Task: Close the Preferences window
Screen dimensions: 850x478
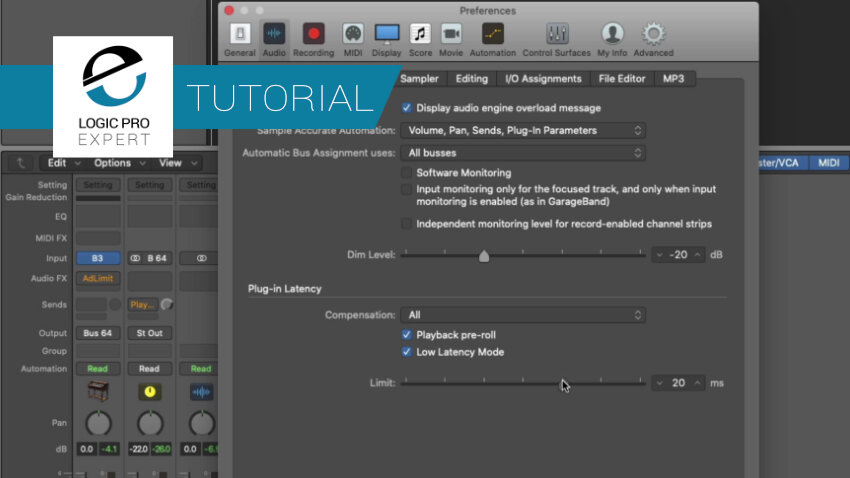Action: coord(229,10)
